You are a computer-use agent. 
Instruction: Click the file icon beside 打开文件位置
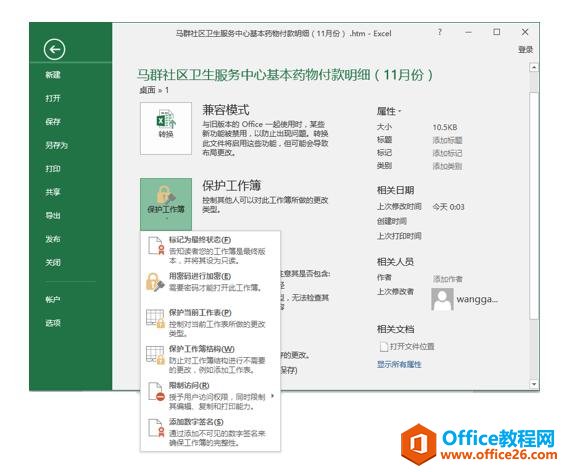click(383, 347)
